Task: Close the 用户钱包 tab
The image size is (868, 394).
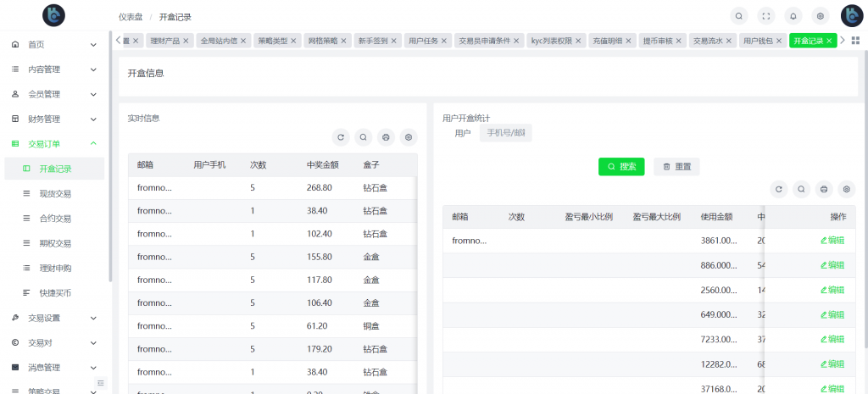Action: [780, 41]
